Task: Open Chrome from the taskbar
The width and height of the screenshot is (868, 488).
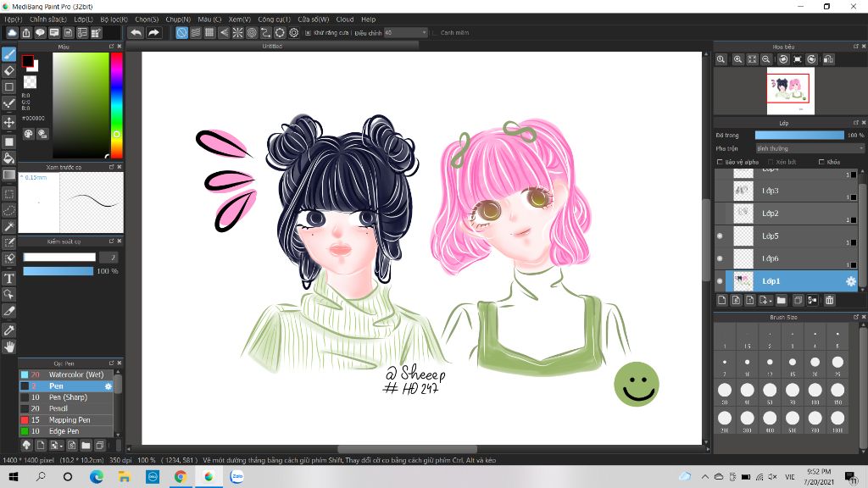Action: click(180, 477)
